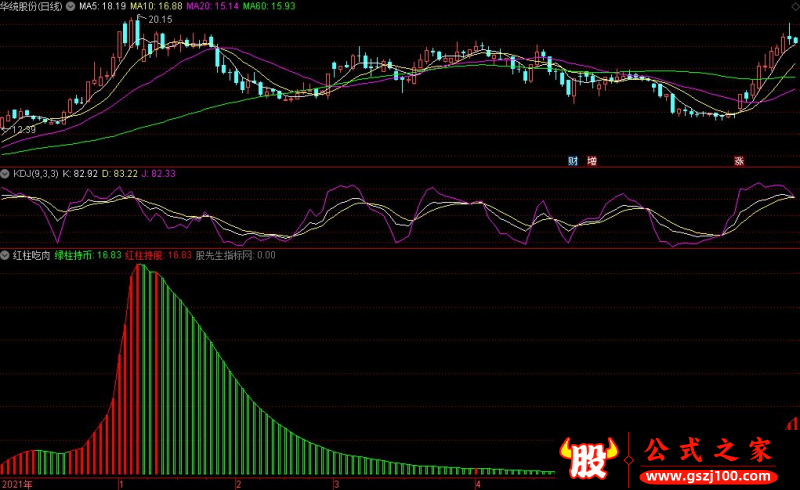Click the MA60: 15.93 label

(x=269, y=7)
